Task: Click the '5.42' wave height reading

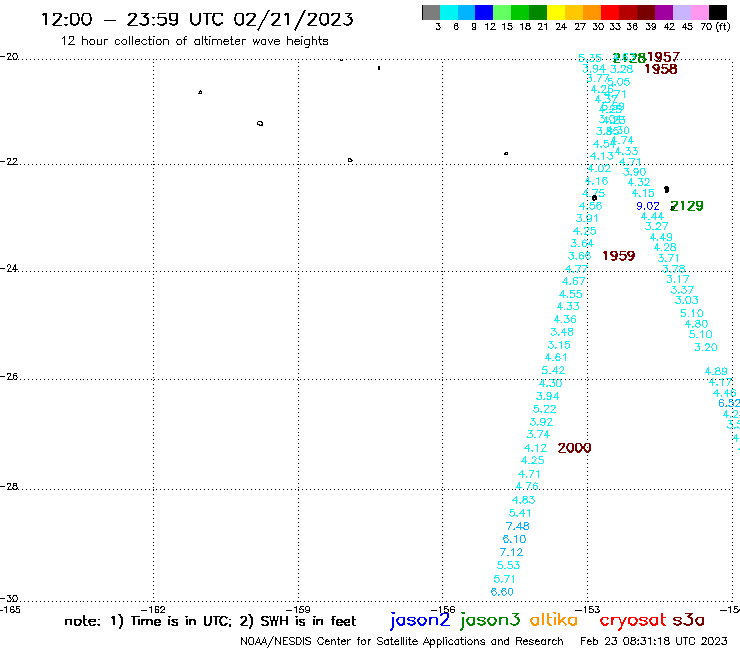Action: tap(553, 370)
